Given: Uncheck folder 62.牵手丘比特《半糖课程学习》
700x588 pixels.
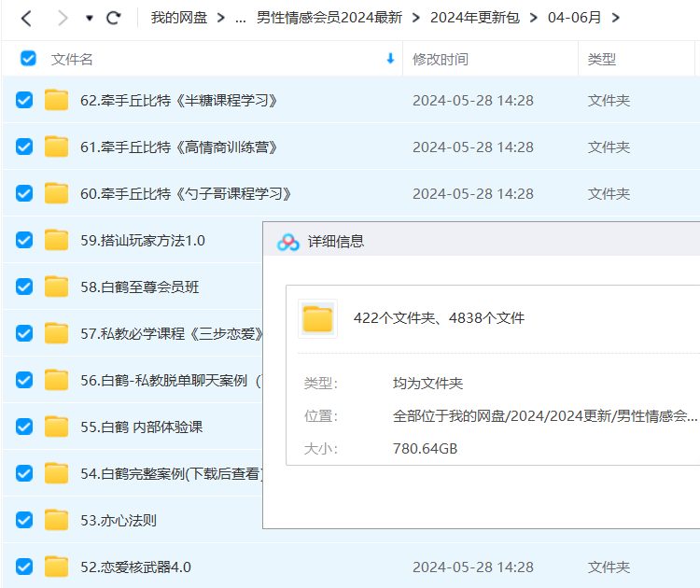Looking at the screenshot, I should [x=24, y=100].
